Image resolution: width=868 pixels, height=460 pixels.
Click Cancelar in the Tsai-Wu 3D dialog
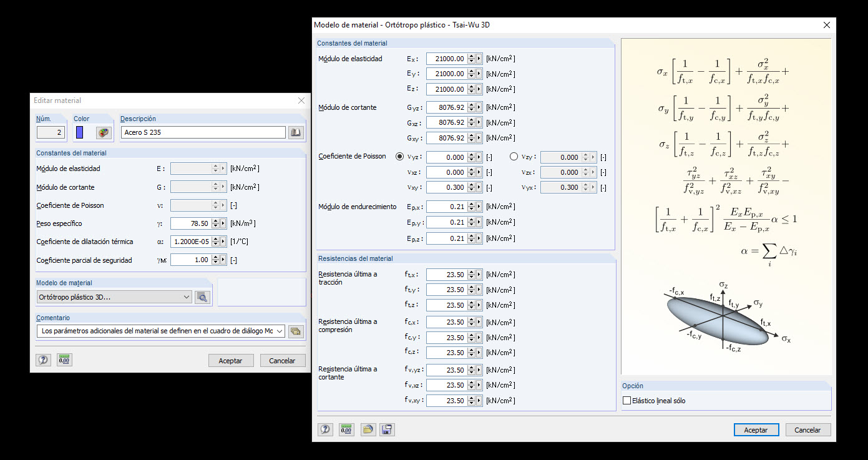point(808,430)
